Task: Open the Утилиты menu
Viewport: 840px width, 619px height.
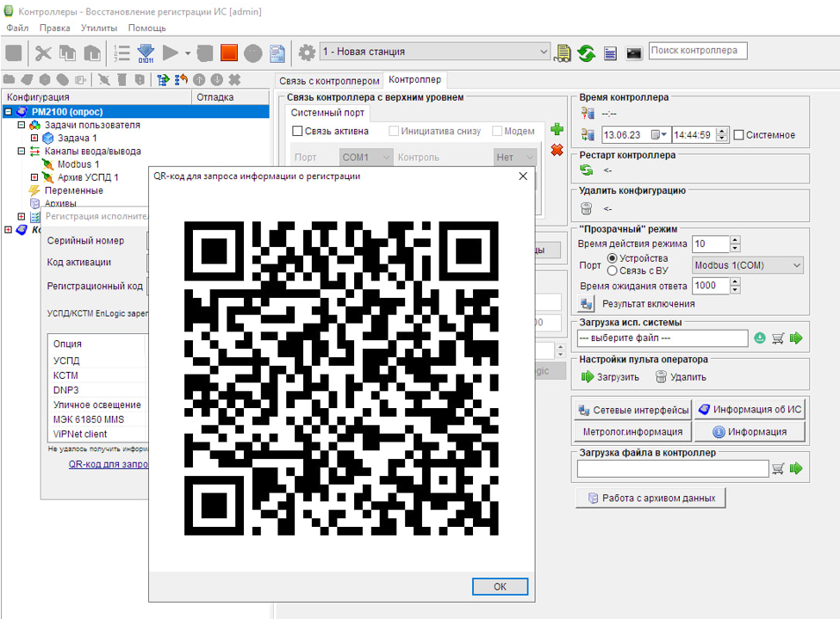Action: coord(99,28)
